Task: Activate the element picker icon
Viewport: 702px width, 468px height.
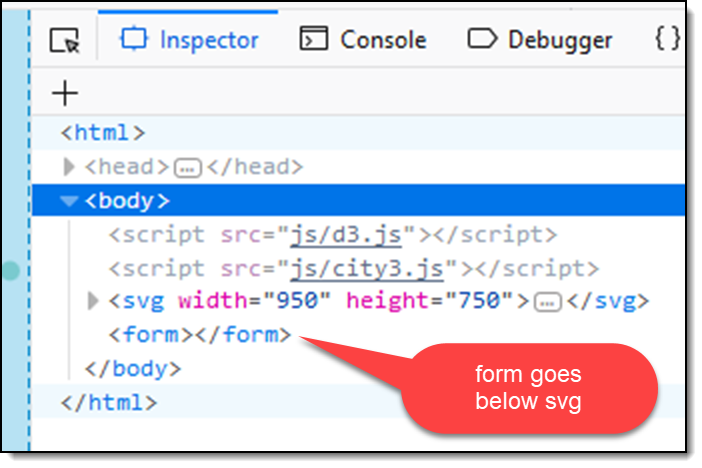Action: pos(64,40)
